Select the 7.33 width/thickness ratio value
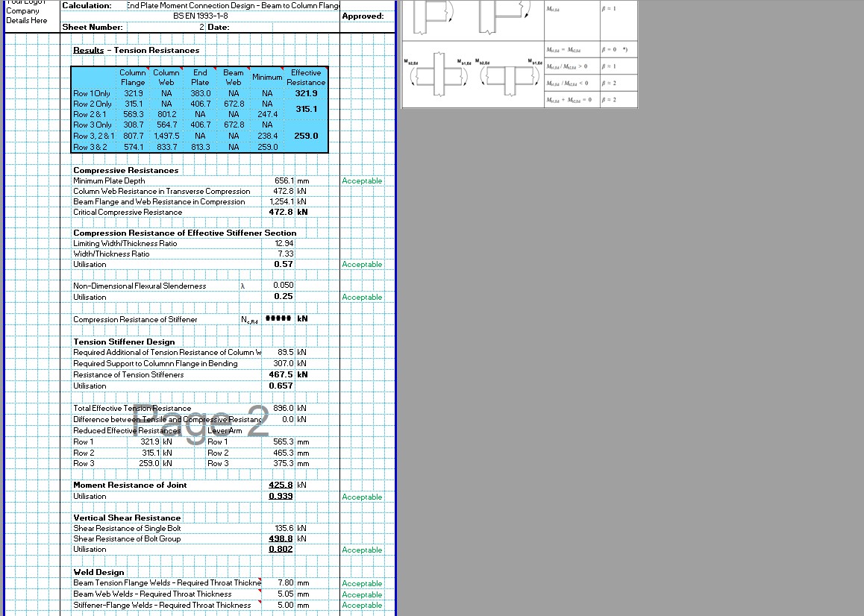 286,254
